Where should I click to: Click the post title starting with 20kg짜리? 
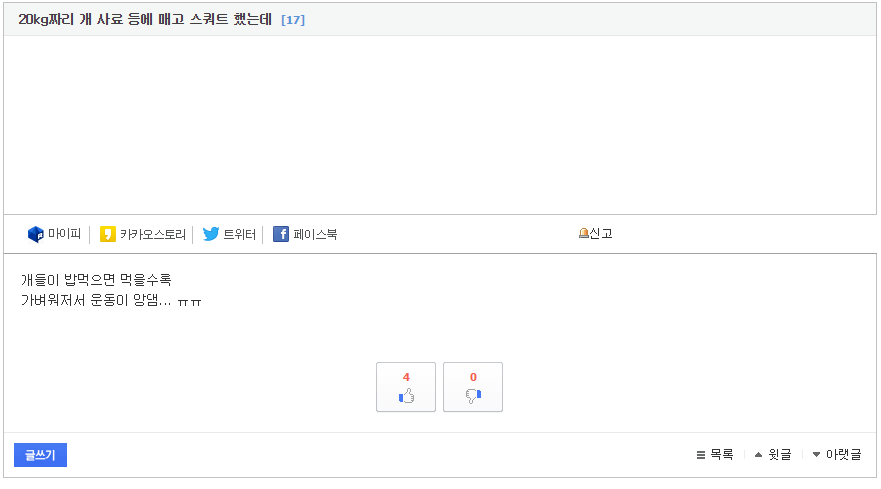[x=145, y=20]
